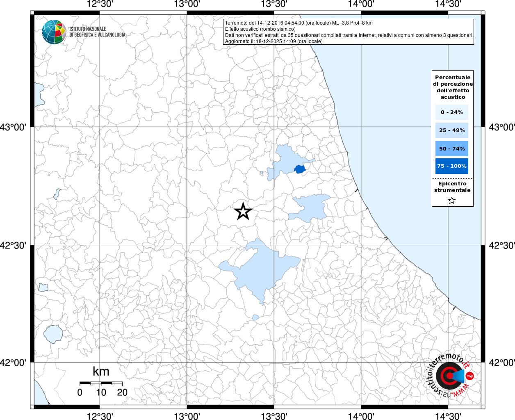Click the legend title 'Percentuale di percezione'

tap(453, 87)
